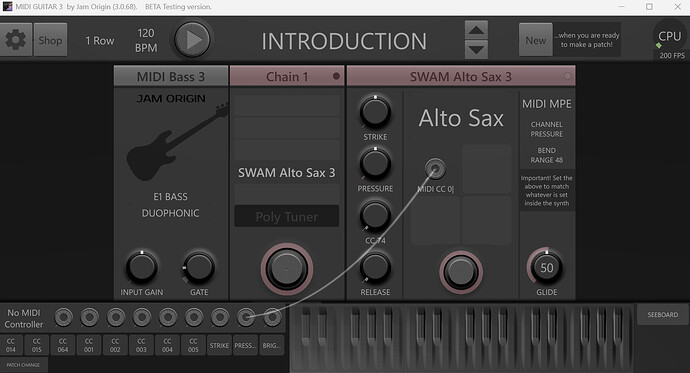Click the controller jack above STRIKE label
Screen dimensions: 690x373
pos(220,317)
